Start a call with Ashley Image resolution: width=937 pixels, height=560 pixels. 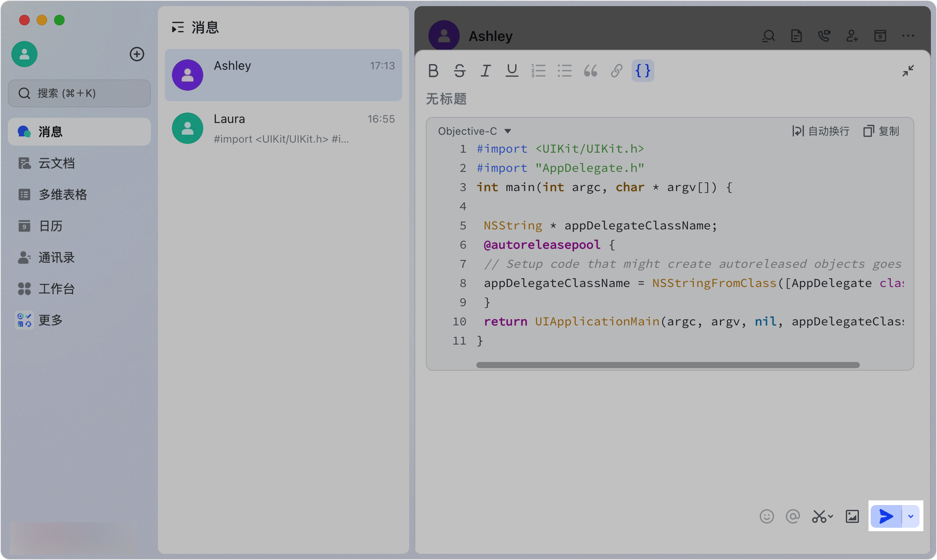pyautogui.click(x=824, y=36)
